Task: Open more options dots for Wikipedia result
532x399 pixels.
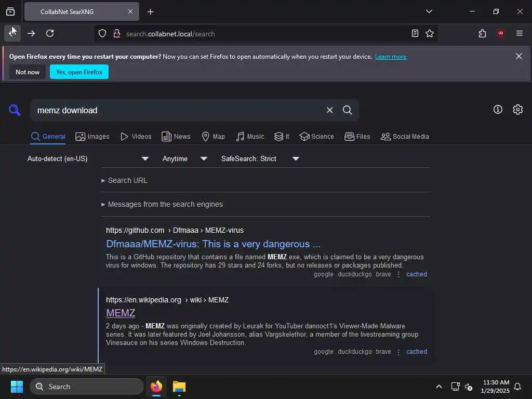Action: (x=398, y=352)
